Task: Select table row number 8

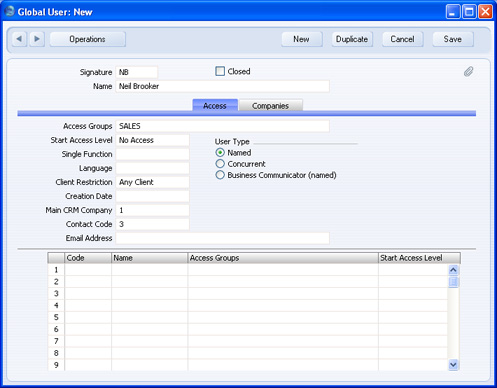Action: [56, 353]
